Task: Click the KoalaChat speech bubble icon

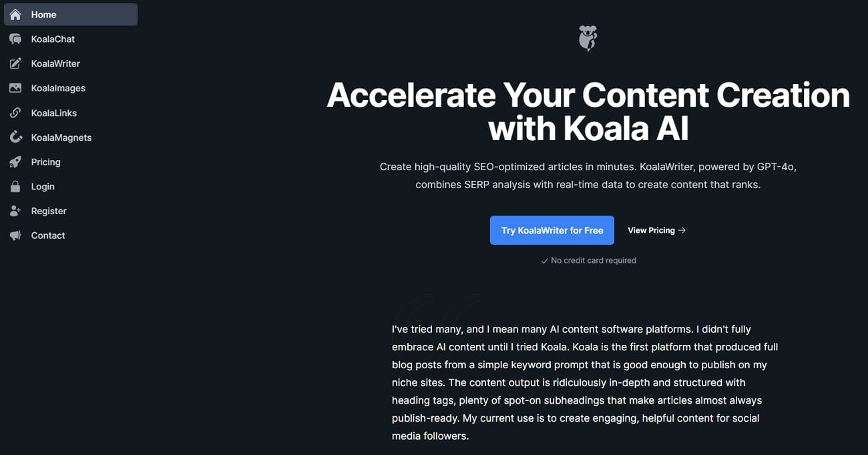Action: (x=15, y=39)
